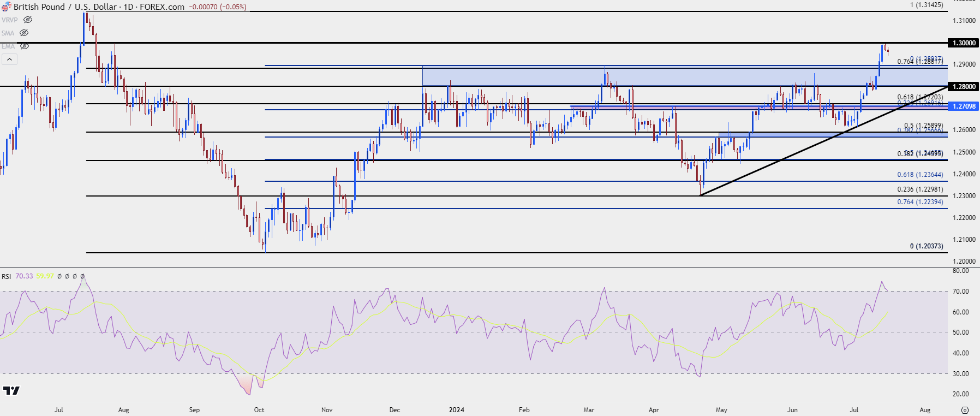Viewport: 980px width, 416px height.
Task: Click the Sep time axis label
Action: 194,410
